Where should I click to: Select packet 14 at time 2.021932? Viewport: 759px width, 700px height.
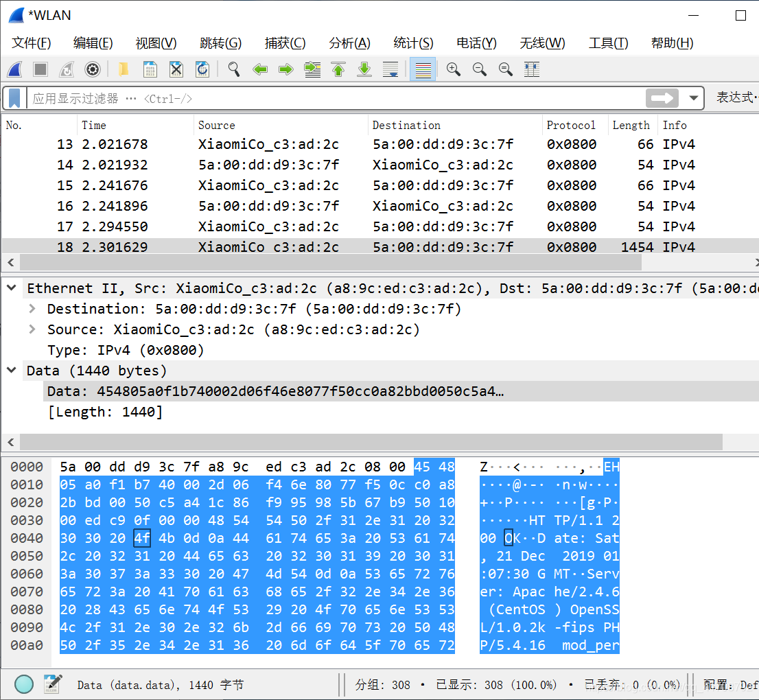click(x=380, y=165)
